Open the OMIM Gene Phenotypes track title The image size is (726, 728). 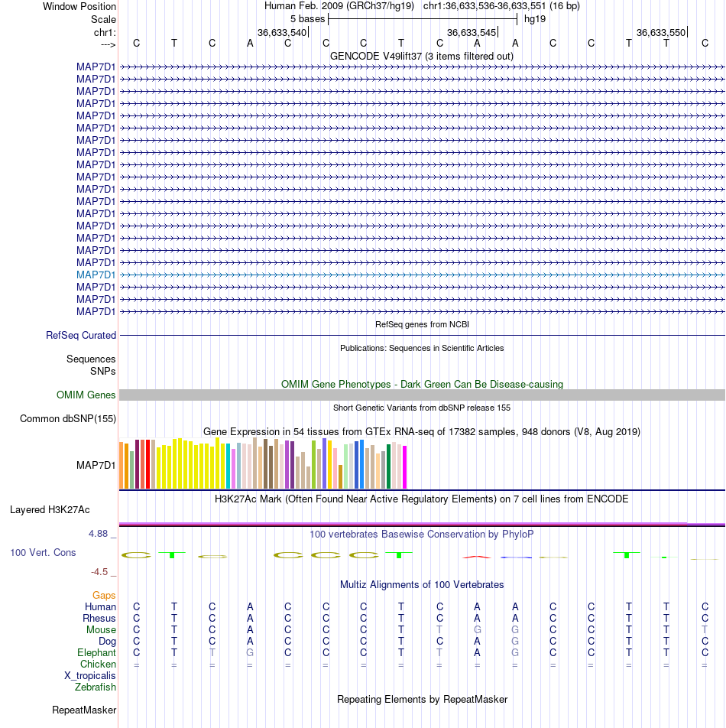422,384
